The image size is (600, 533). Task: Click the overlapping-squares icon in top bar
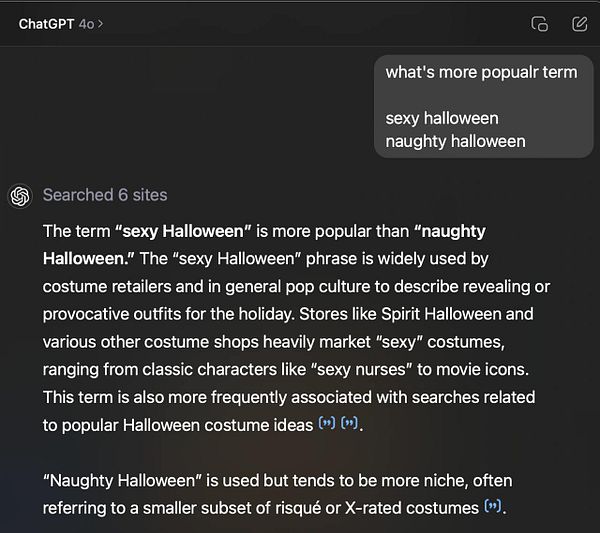coord(539,24)
